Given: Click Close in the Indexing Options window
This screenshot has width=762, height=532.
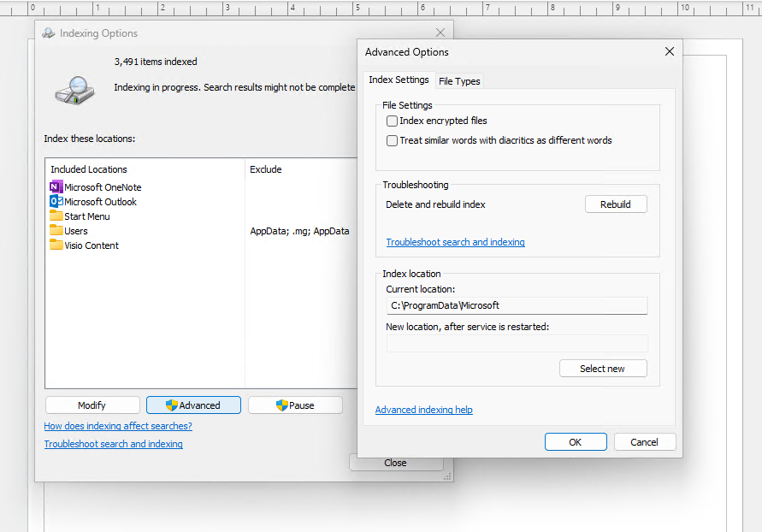Looking at the screenshot, I should click(x=396, y=464).
